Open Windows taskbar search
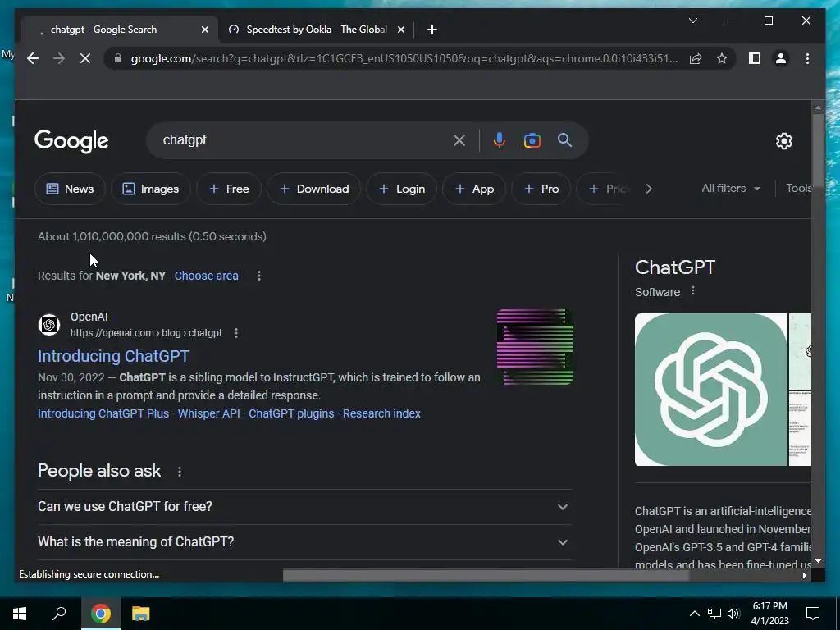Screen dimensions: 840x630 pos(59,614)
